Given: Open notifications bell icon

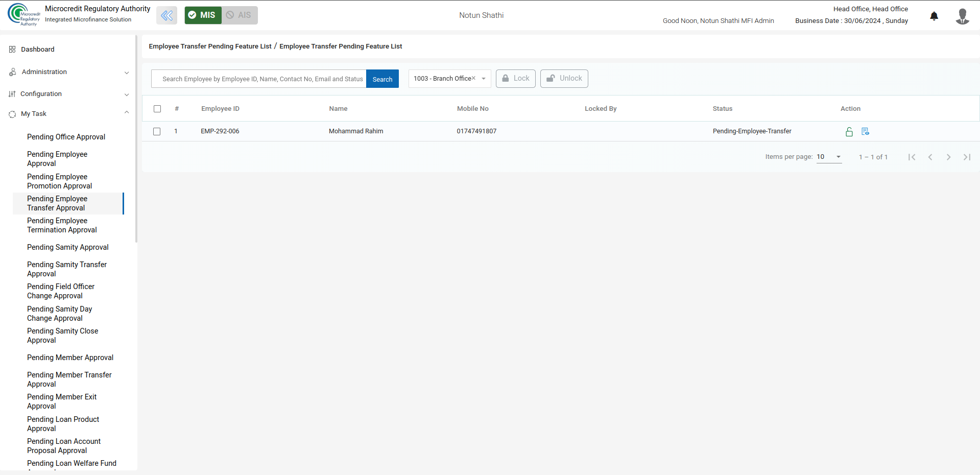Looking at the screenshot, I should coord(934,16).
